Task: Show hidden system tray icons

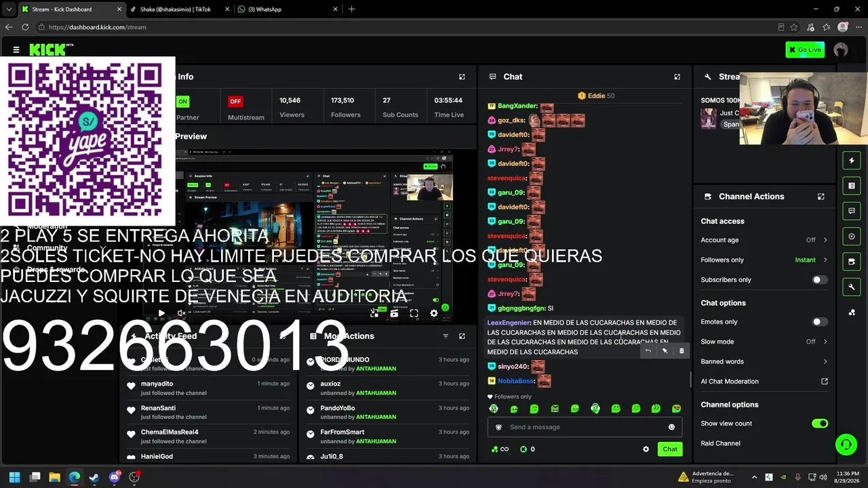Action: click(x=754, y=477)
